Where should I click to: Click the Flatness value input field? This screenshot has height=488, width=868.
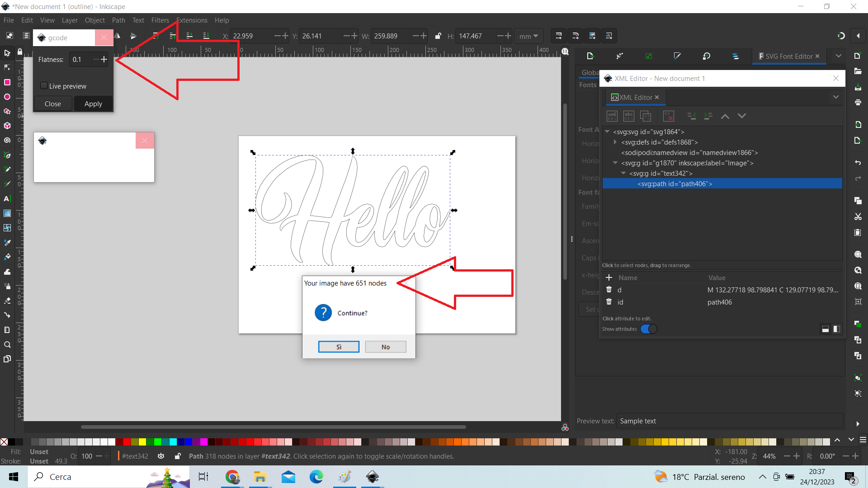(x=77, y=60)
